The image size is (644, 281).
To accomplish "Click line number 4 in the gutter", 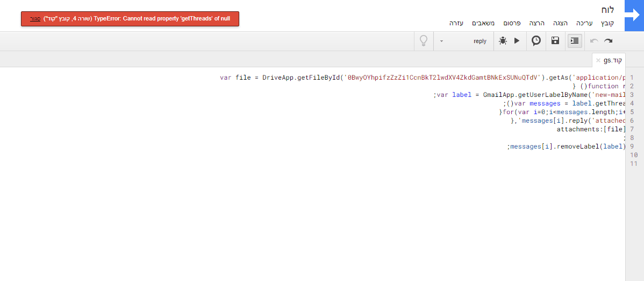I will 631,103.
